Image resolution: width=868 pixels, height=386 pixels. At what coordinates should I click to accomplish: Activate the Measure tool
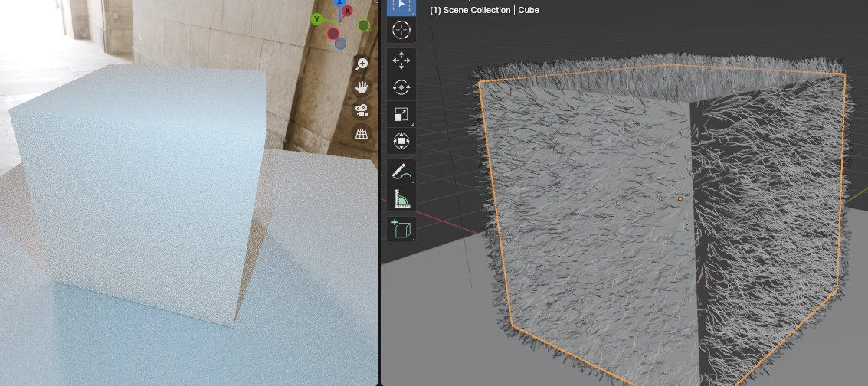(401, 199)
